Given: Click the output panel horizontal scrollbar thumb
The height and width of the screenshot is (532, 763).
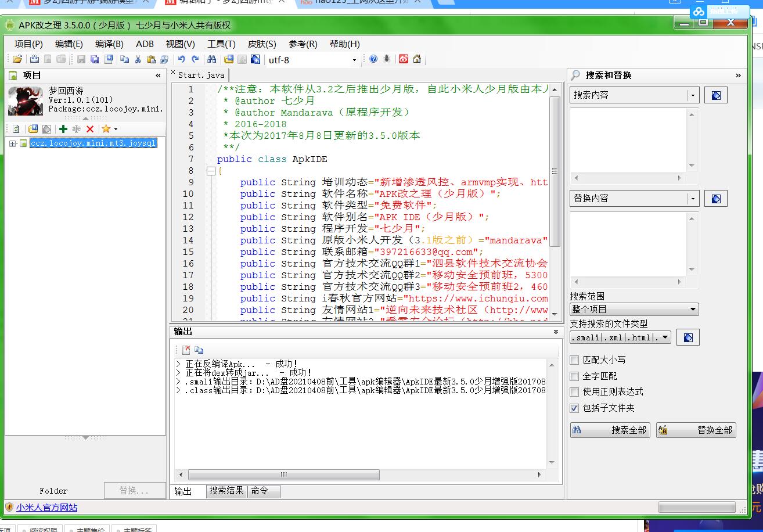Looking at the screenshot, I should point(283,475).
